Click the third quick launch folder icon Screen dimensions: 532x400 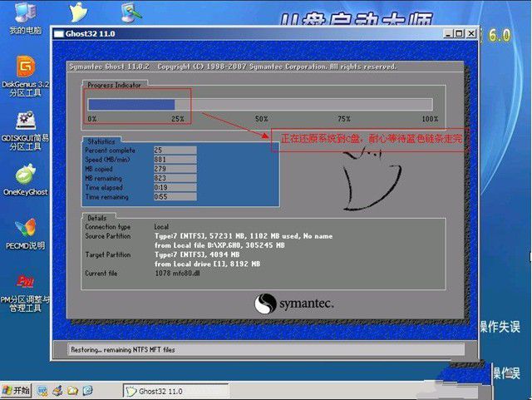(73, 390)
